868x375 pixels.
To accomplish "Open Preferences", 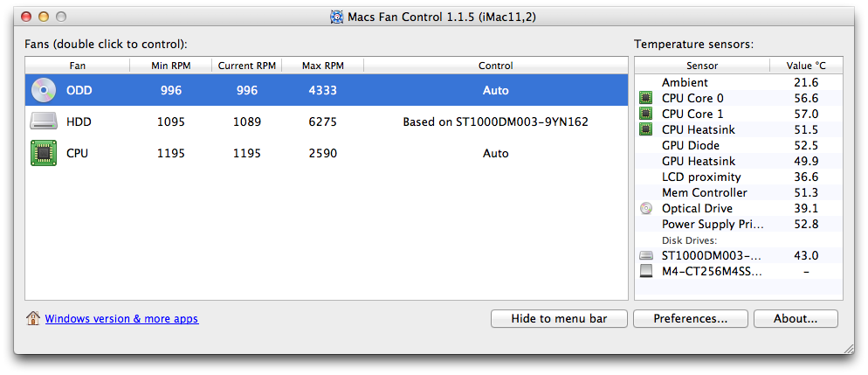I will [691, 318].
